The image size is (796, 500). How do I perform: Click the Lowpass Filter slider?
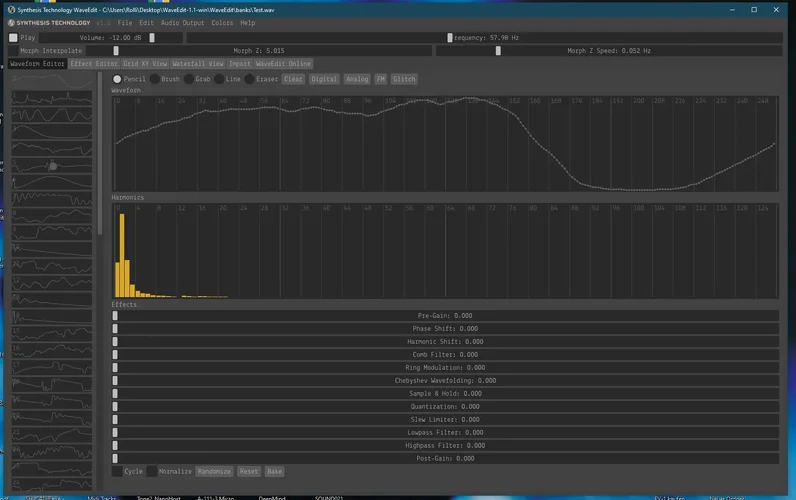click(x=445, y=432)
